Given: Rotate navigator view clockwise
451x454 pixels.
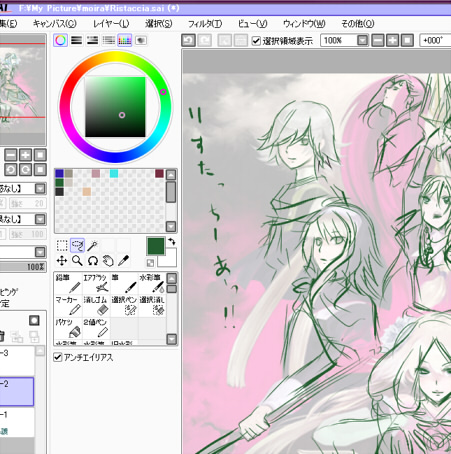Looking at the screenshot, I should (x=26, y=170).
